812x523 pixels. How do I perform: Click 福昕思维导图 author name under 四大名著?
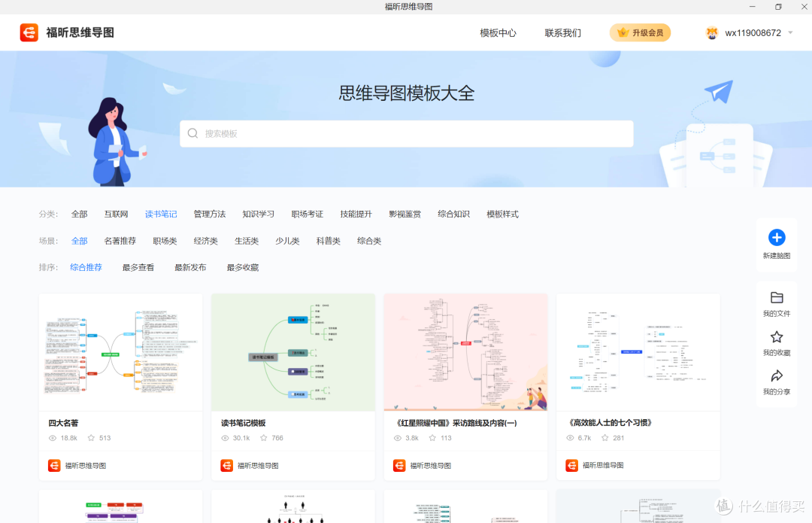pos(86,466)
